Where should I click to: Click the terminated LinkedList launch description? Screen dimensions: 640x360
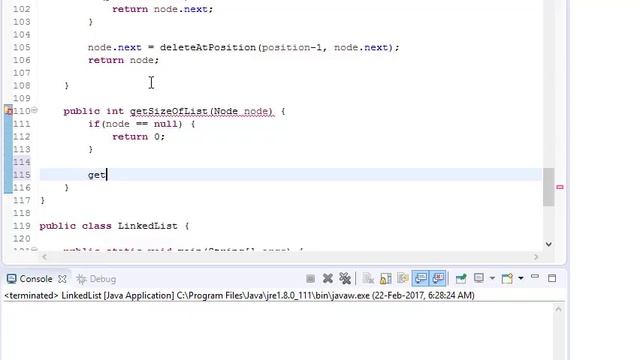point(239,296)
